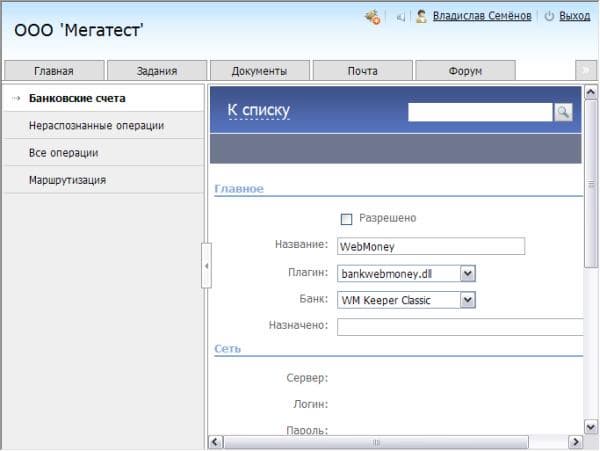Open Все операции in sidebar

coord(103,153)
